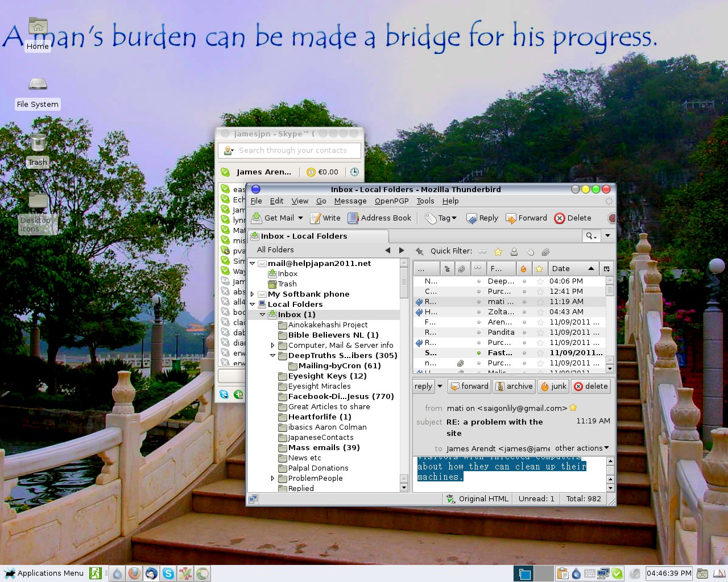The width and height of the screenshot is (728, 582).
Task: Click the Reply button in the main toolbar
Action: pos(482,218)
